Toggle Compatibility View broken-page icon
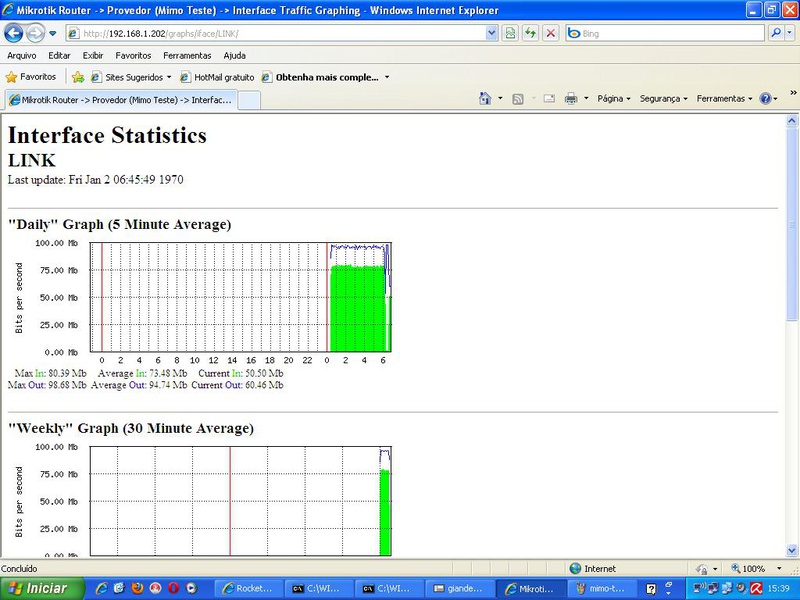This screenshot has height=600, width=800. click(x=510, y=34)
